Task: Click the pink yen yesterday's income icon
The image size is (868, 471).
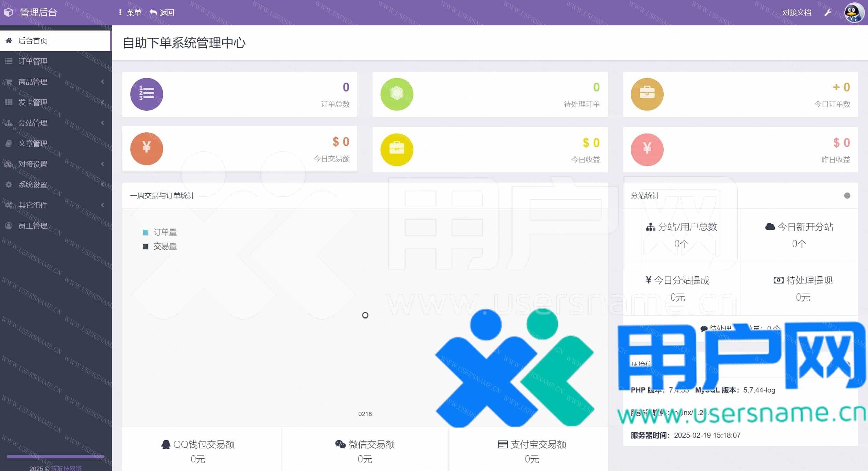Action: point(647,149)
